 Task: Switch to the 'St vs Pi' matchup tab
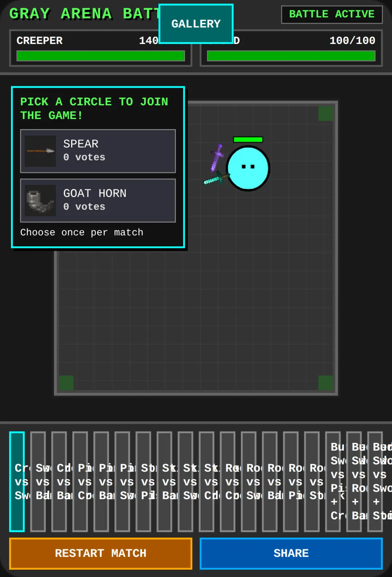pyautogui.click(x=143, y=482)
